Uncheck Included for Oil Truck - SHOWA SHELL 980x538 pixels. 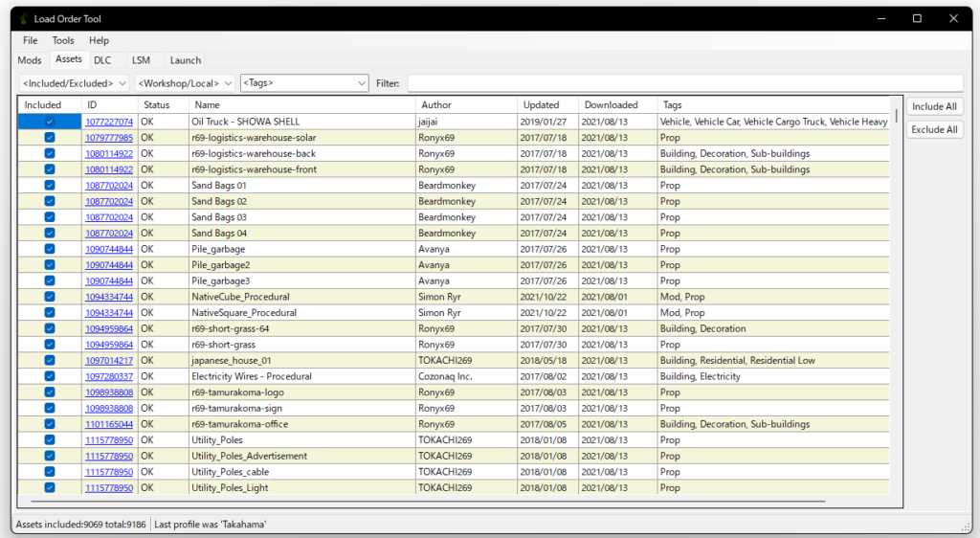(x=50, y=122)
